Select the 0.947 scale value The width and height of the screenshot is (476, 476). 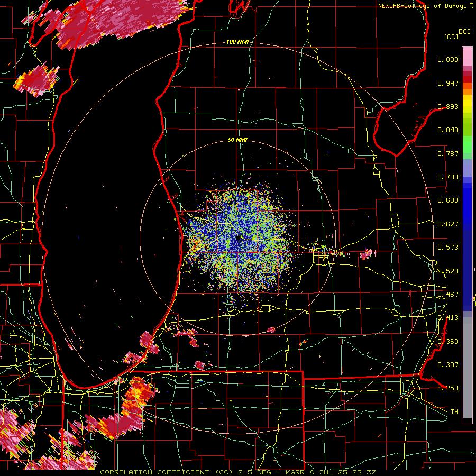click(448, 83)
